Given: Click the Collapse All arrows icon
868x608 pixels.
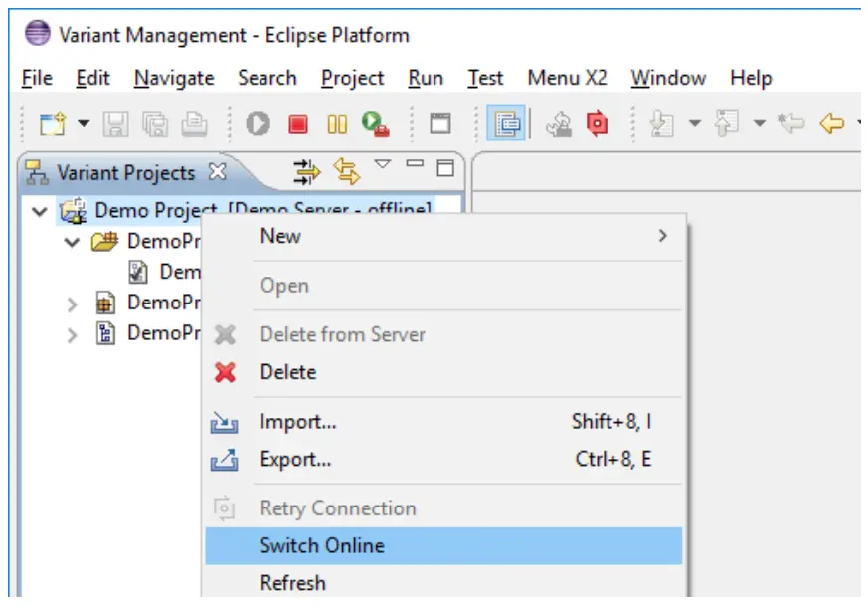Looking at the screenshot, I should 306,172.
